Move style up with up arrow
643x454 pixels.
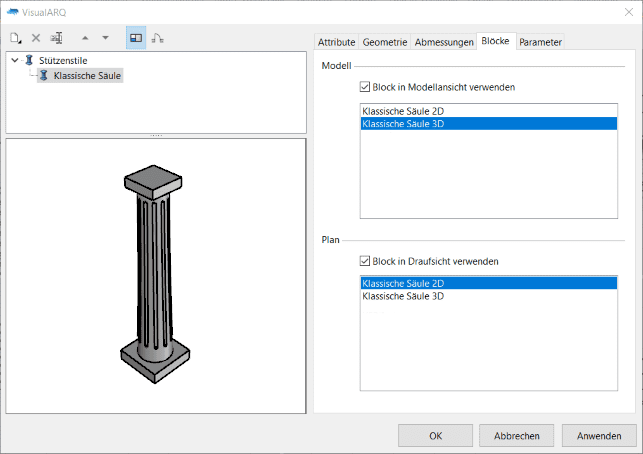85,38
